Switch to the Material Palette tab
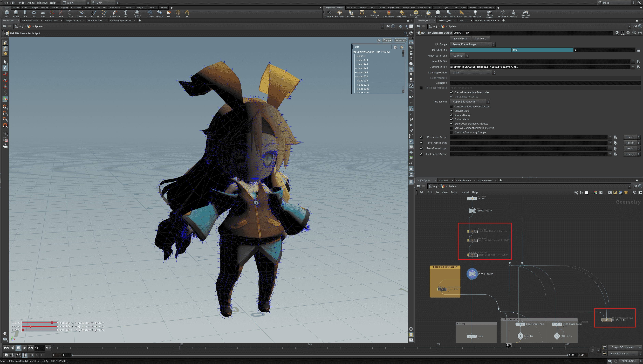The height and width of the screenshot is (364, 643). 463,181
